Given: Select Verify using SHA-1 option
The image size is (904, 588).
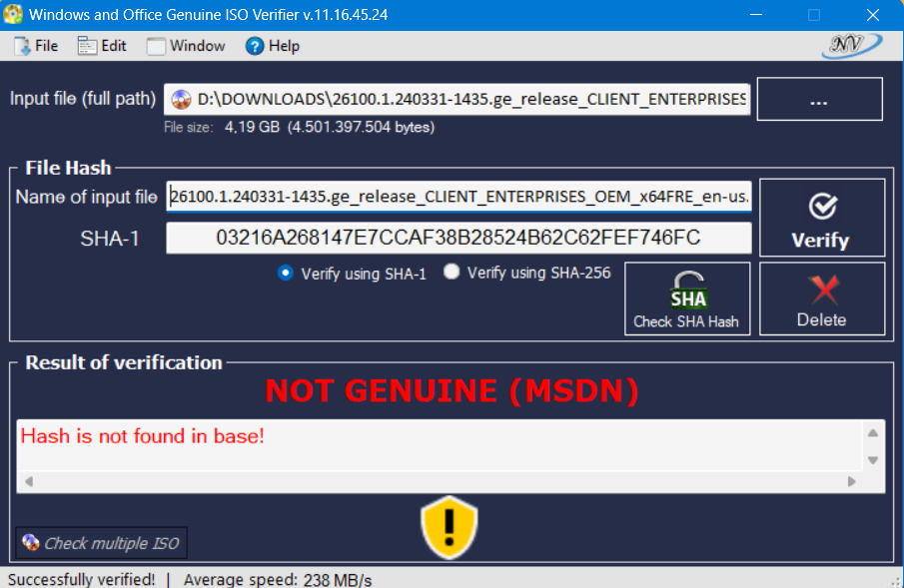Looking at the screenshot, I should click(352, 274).
